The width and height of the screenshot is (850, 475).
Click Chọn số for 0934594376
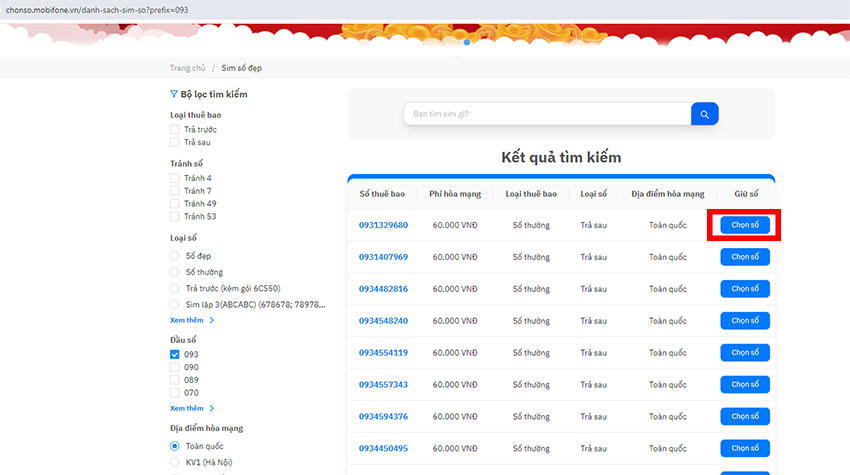pos(745,416)
